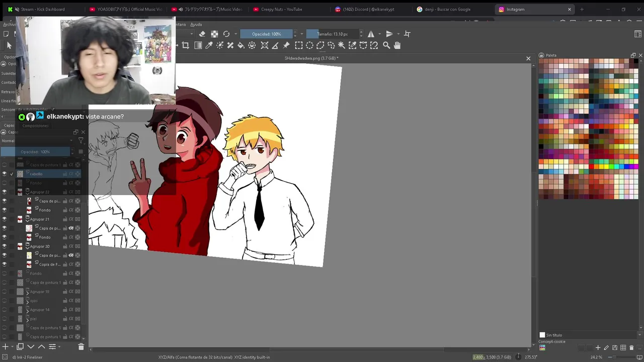Hide the Agrupar 22 group layer
Image resolution: width=644 pixels, height=362 pixels.
(x=5, y=192)
